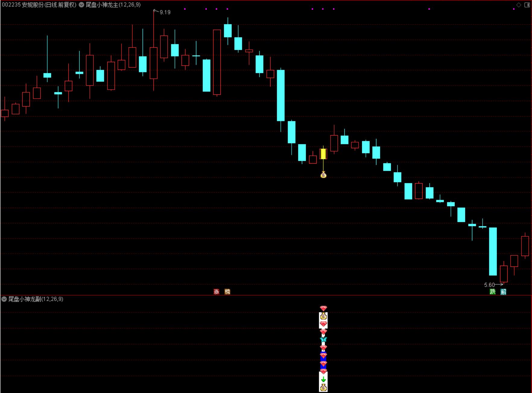The image size is (532, 393).
Task: Click the money bag under the yellow candle
Action: pyautogui.click(x=323, y=175)
